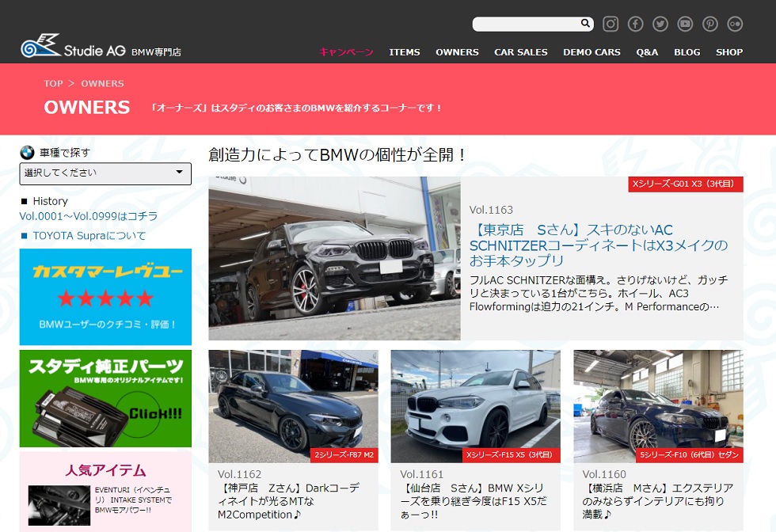This screenshot has height=532, width=776.
Task: Click the EVENTURI intake system thumbnail
Action: click(59, 505)
